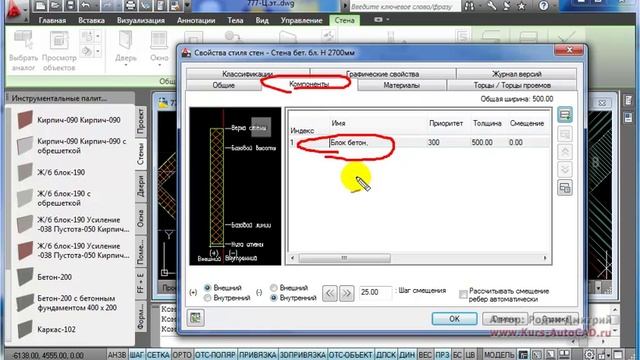Expand the Окно dropdown arrow in ribbon
The width and height of the screenshot is (640, 360).
pos(159,65)
